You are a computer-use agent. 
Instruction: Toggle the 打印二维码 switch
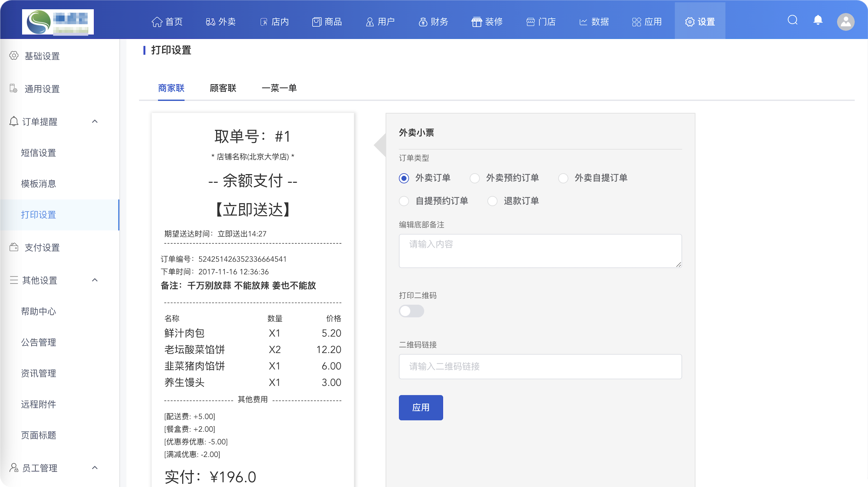point(411,311)
